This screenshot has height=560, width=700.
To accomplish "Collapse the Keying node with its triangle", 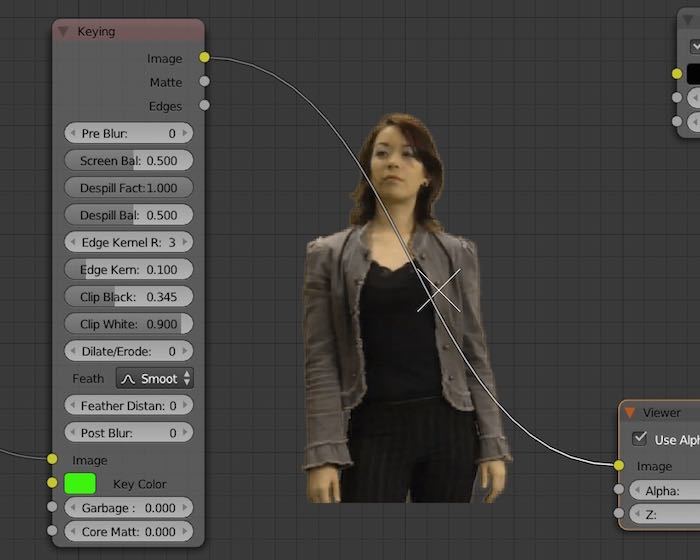I will point(64,32).
